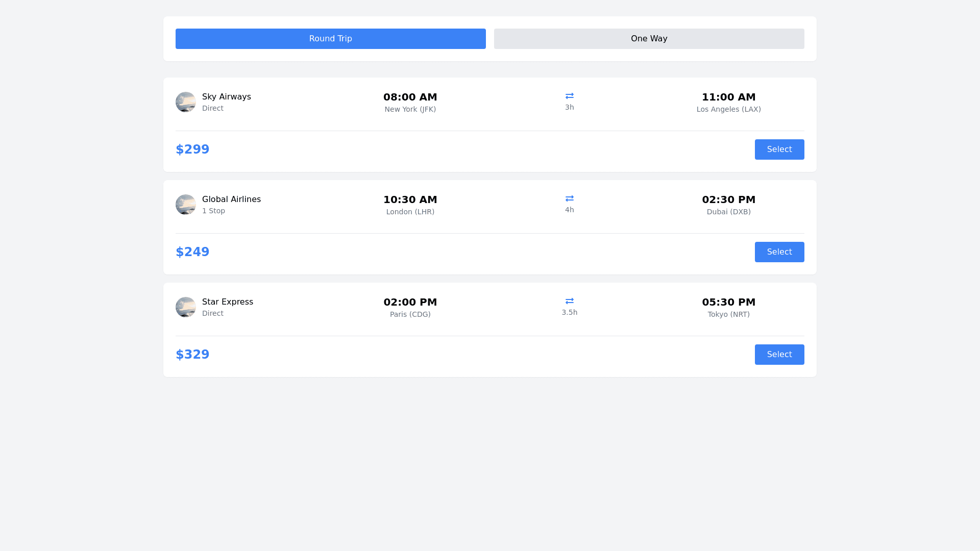Click swap arrows icon above 3.5h duration
This screenshot has height=551, width=980.
(x=570, y=301)
